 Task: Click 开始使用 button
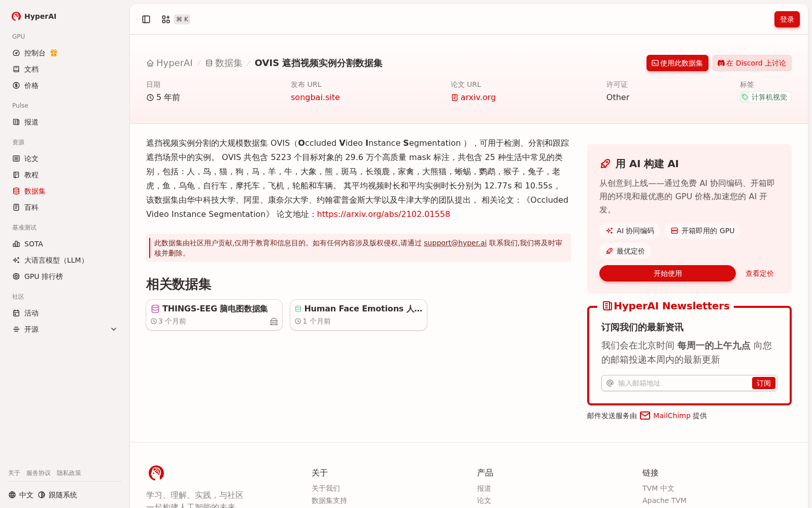click(667, 273)
